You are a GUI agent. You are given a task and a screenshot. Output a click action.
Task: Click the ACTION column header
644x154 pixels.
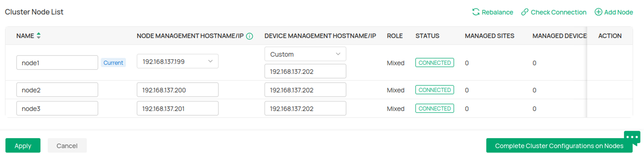click(610, 36)
